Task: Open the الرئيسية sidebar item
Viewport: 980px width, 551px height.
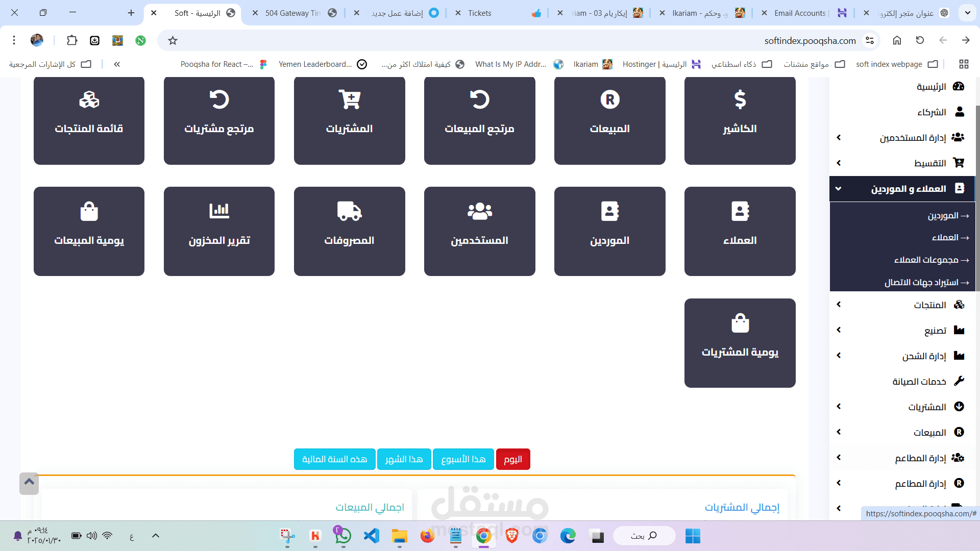Action: tap(932, 87)
